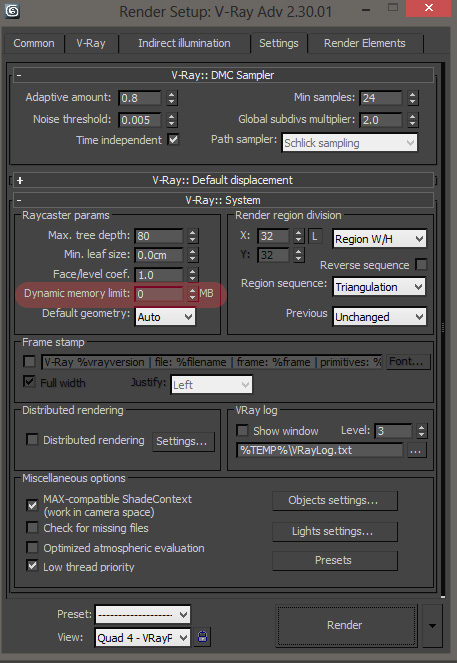Click the Noise threshold spinner arrows
Image resolution: width=457 pixels, height=663 pixels.
coord(171,120)
